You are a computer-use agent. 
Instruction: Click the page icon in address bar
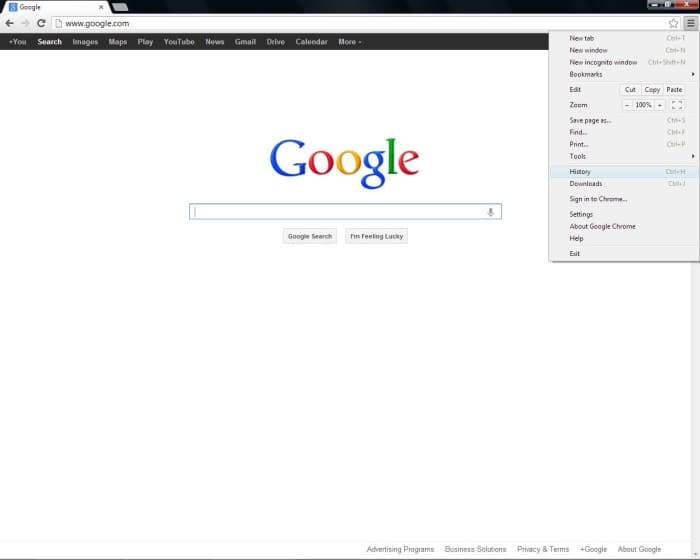point(58,23)
